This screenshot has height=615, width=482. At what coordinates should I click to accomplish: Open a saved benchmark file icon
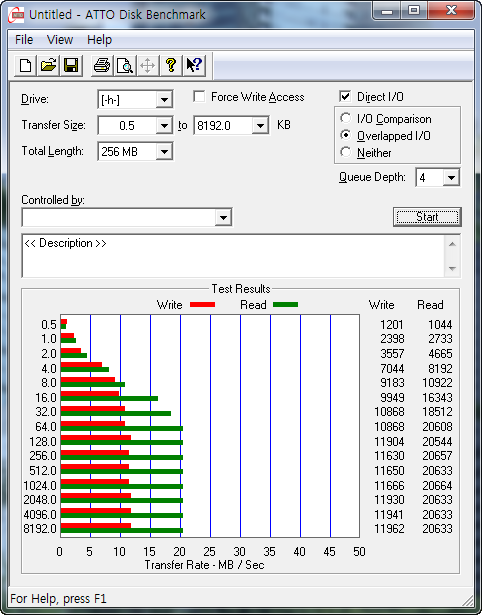coord(48,65)
